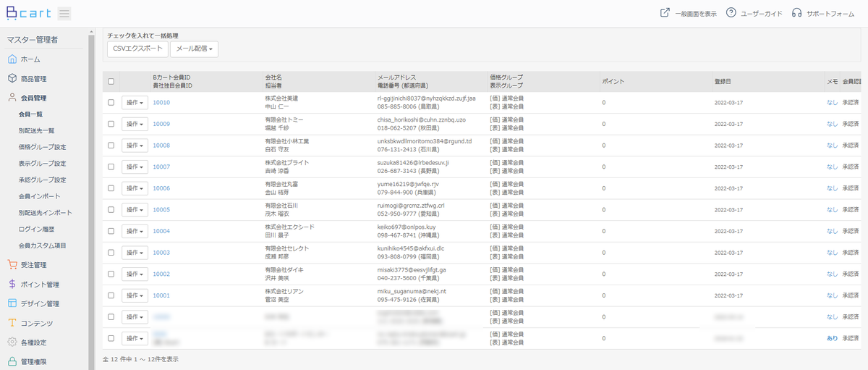Check the box for member 10003
Image resolution: width=868 pixels, height=370 pixels.
[x=111, y=252]
